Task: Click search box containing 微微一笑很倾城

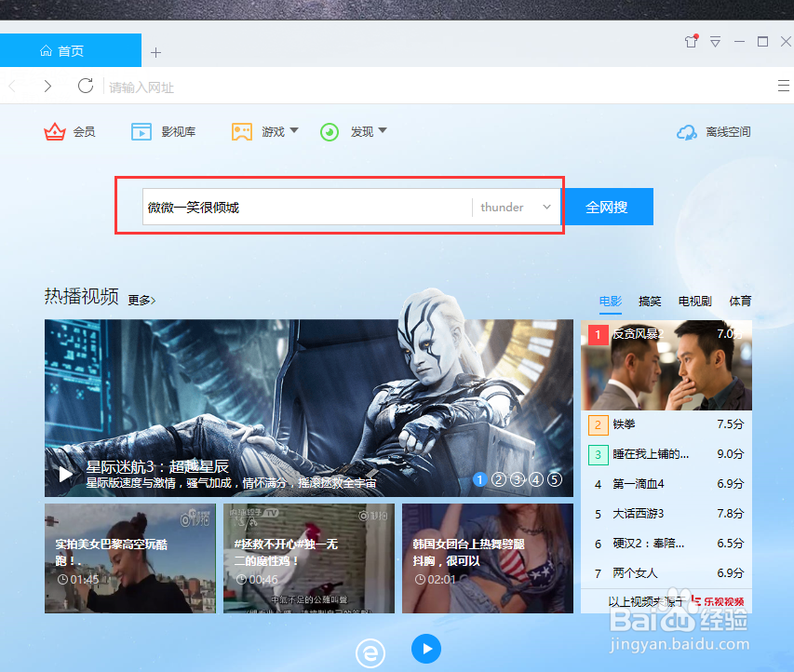Action: [x=307, y=207]
